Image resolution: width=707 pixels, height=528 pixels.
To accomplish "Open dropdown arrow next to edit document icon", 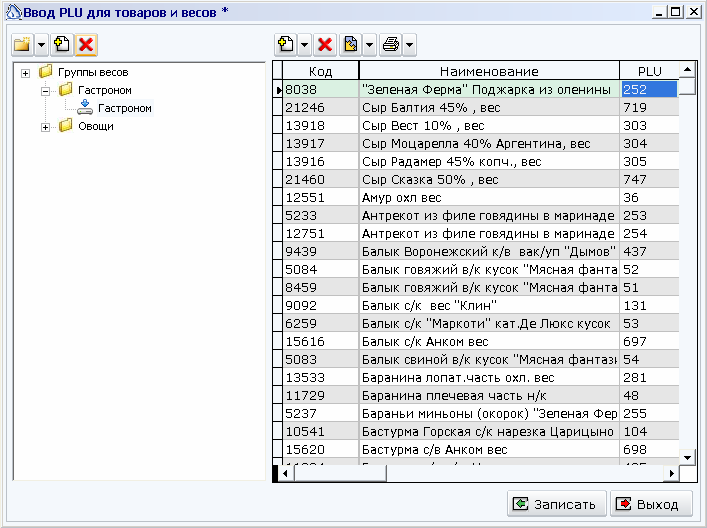I will coord(370,45).
